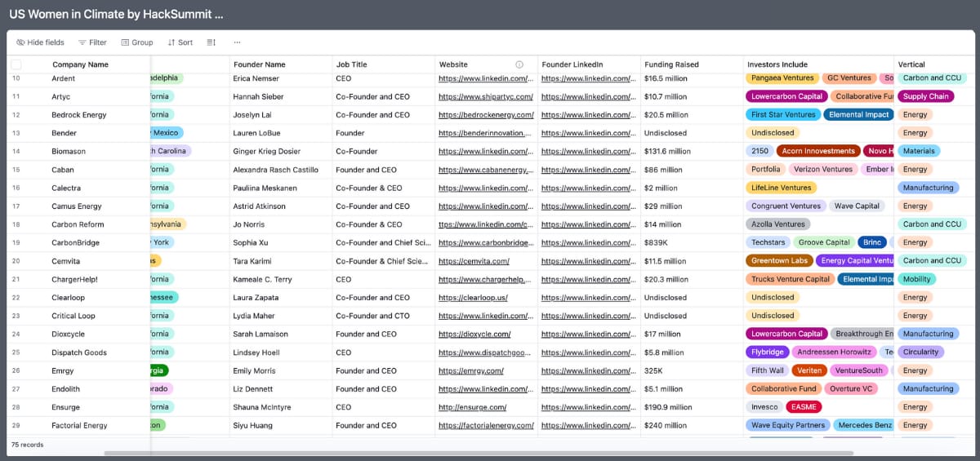Select the Wave Equity Partners tag
The height and width of the screenshot is (461, 980).
coord(788,425)
